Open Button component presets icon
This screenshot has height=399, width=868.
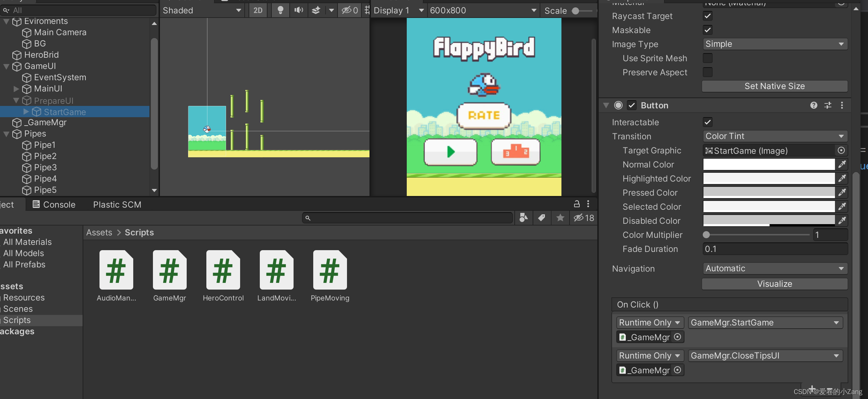tap(828, 105)
